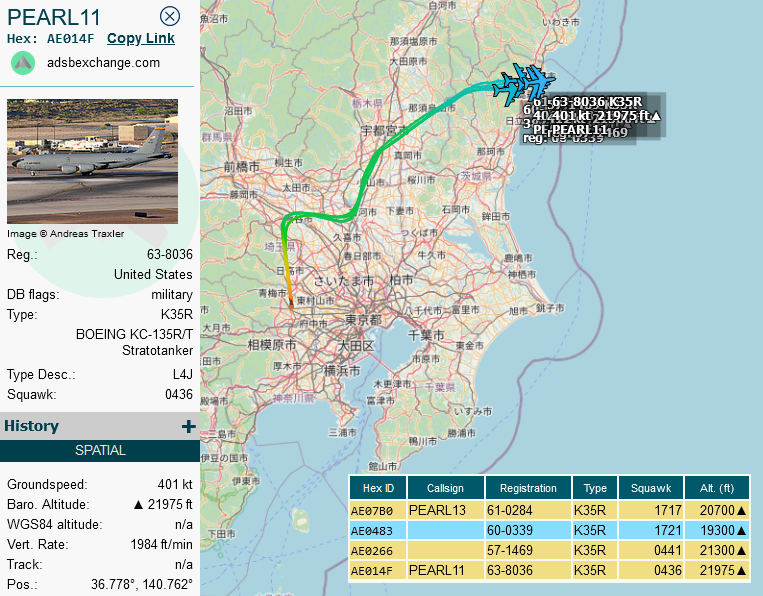This screenshot has width=763, height=596.
Task: Select table row with hex AE0266
Action: coord(549,550)
